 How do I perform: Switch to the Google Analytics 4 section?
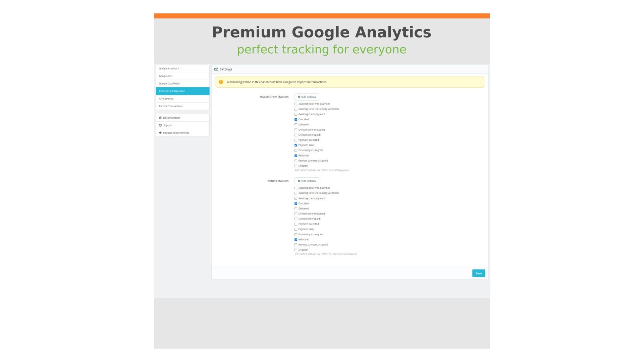(169, 68)
